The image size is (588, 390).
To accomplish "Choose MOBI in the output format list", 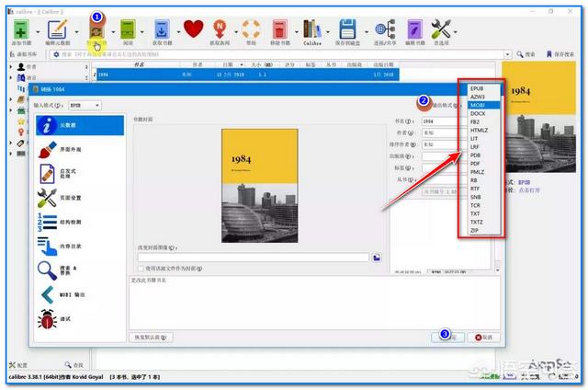I will click(x=484, y=105).
